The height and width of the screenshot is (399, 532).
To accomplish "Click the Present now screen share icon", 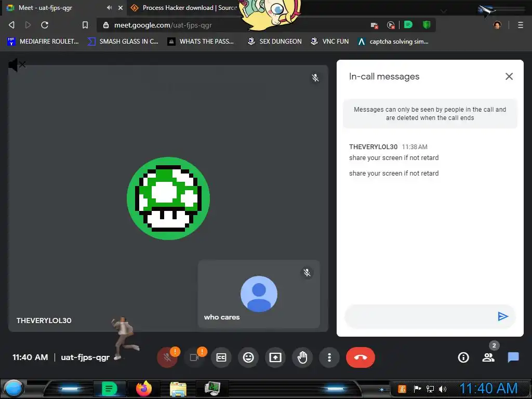I will click(275, 357).
